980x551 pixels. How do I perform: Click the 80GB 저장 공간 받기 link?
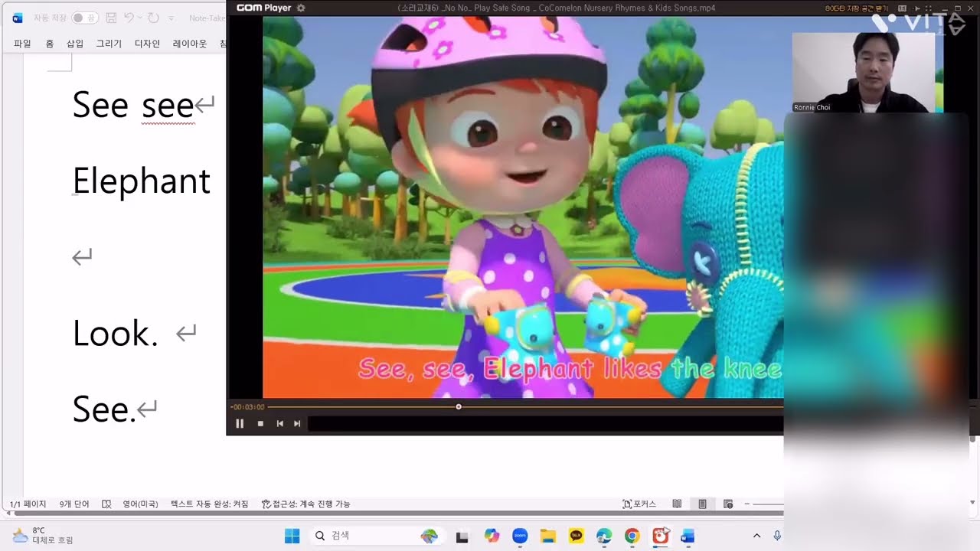(857, 8)
